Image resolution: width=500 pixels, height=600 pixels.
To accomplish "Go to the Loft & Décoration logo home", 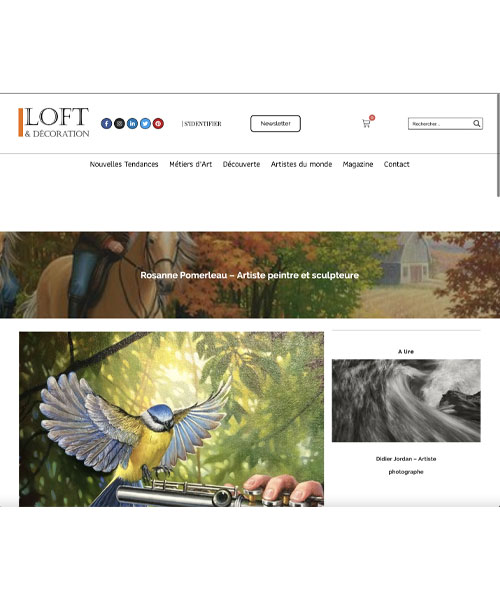I will click(x=54, y=122).
